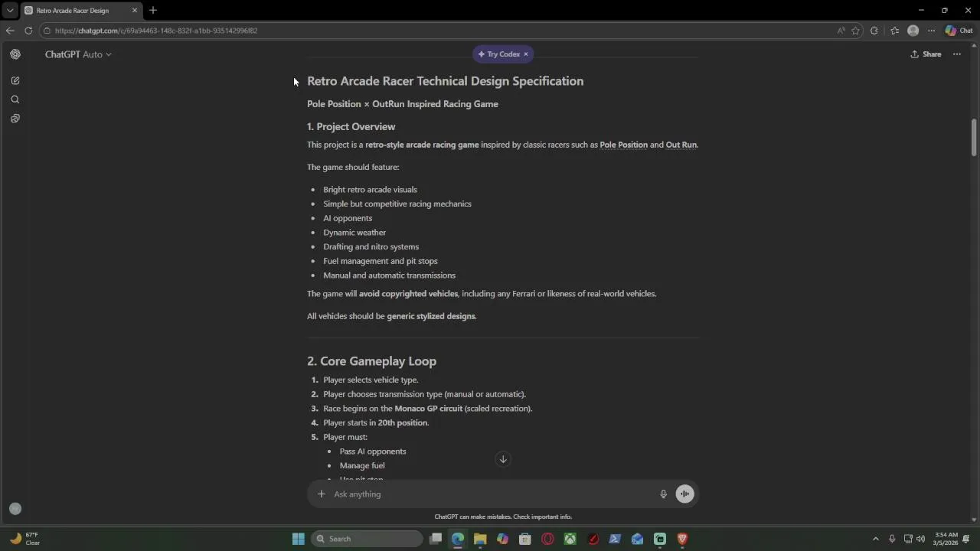Click the ChatGPT logo in the sidebar

[x=15, y=54]
